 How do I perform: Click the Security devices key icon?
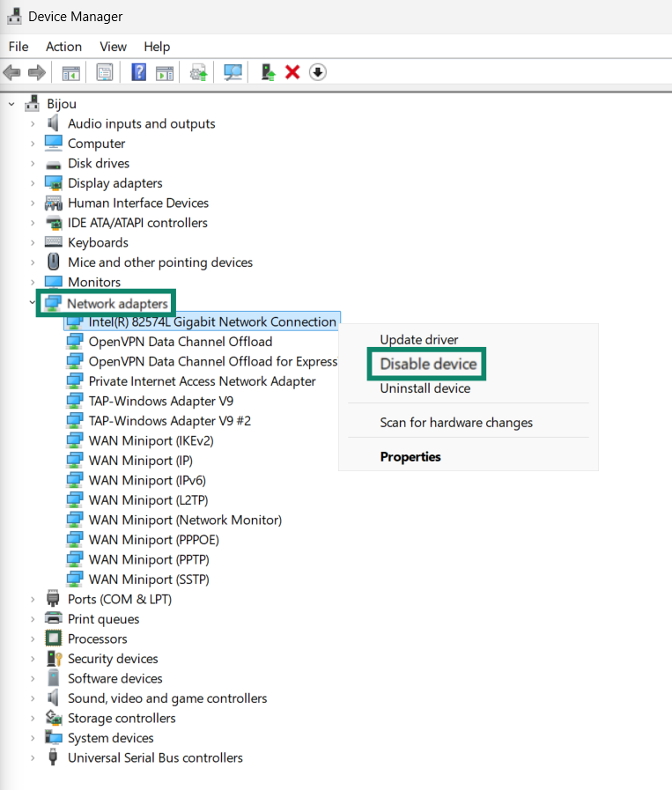click(54, 659)
